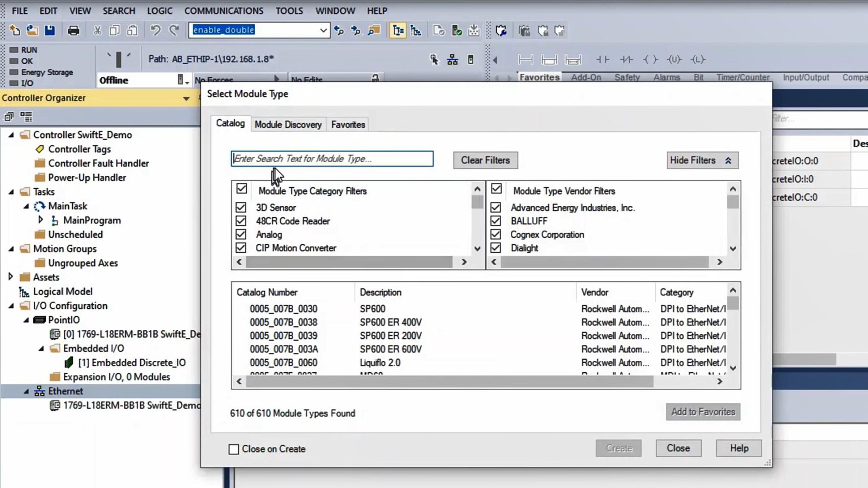Insert a normally open contact instruction
The height and width of the screenshot is (488, 868).
[x=603, y=60]
